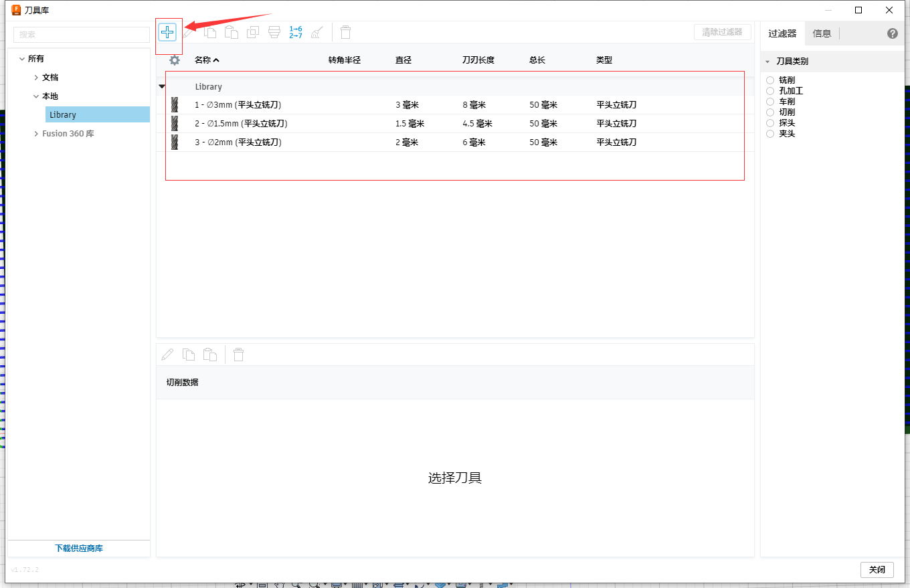
Task: Select the 探头 filter radio button
Action: [770, 123]
